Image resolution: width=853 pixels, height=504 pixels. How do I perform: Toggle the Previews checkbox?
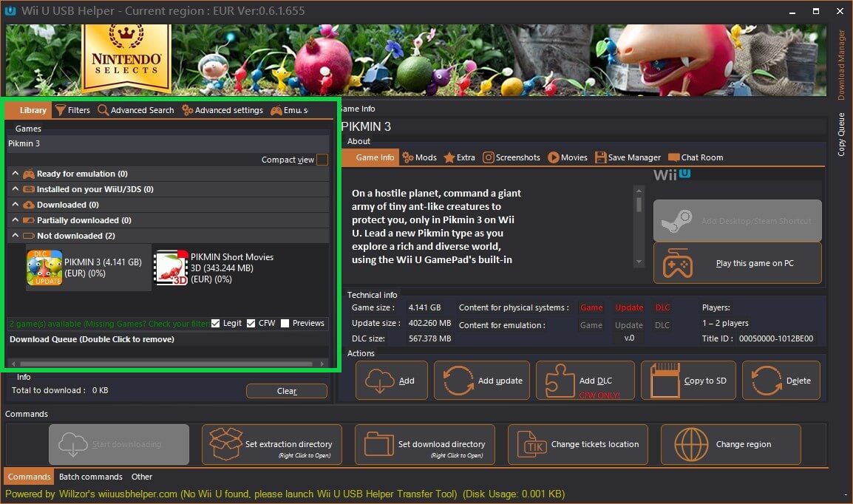point(285,323)
